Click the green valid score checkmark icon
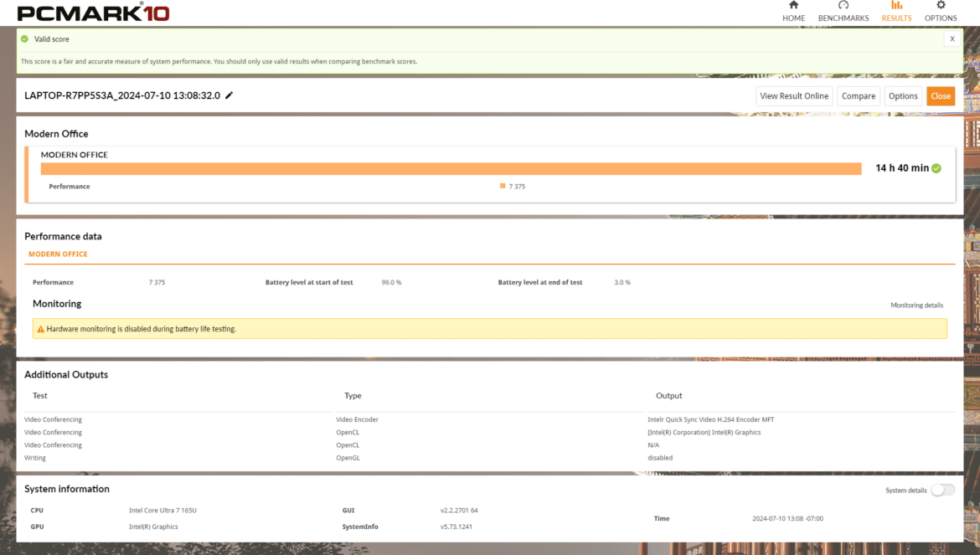The image size is (980, 555). click(x=25, y=39)
